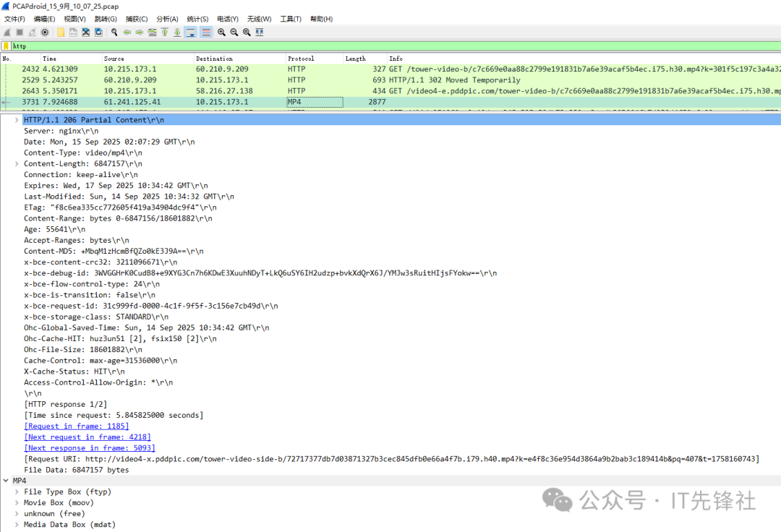Select the File Data: 6847157 bytes line
The height and width of the screenshot is (532, 781).
76,470
